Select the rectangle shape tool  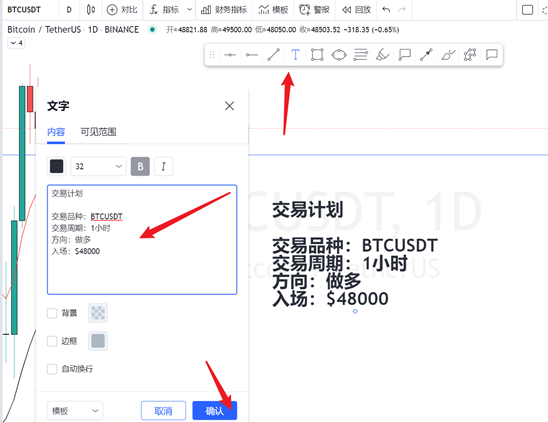pos(317,55)
